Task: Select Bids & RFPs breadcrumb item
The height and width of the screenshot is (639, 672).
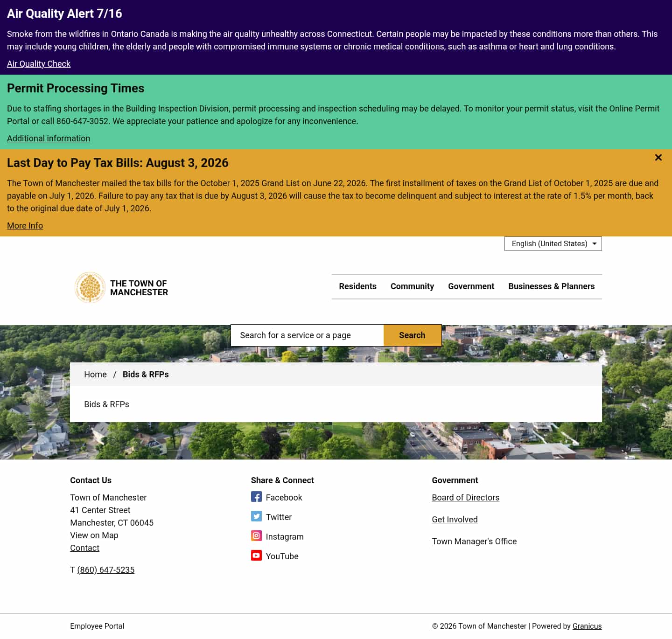Action: pyautogui.click(x=146, y=375)
